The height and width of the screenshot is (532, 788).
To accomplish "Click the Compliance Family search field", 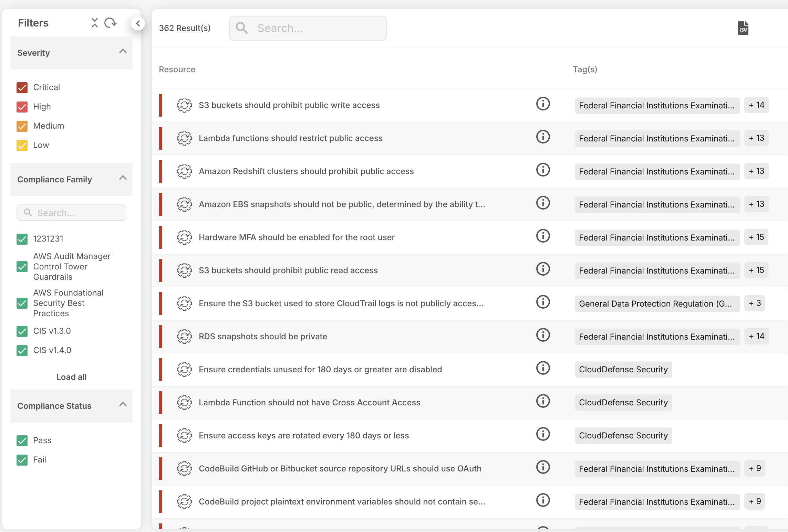I will pyautogui.click(x=72, y=213).
